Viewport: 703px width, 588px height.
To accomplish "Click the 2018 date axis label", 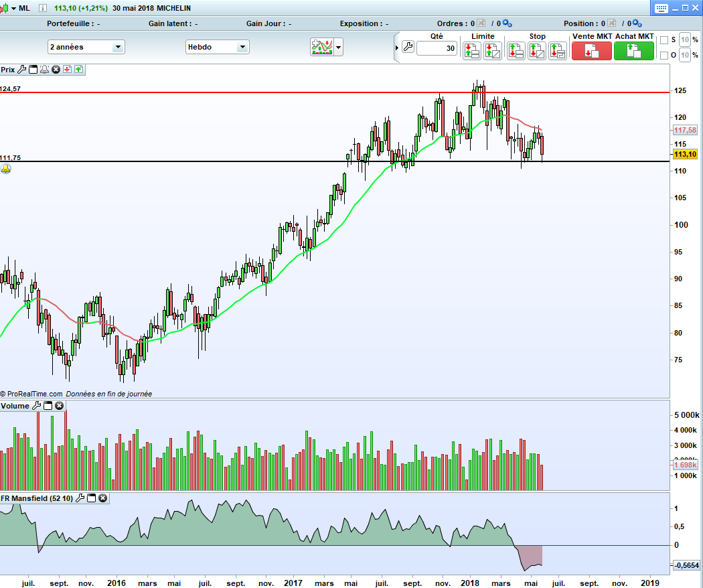I will pos(470,583).
